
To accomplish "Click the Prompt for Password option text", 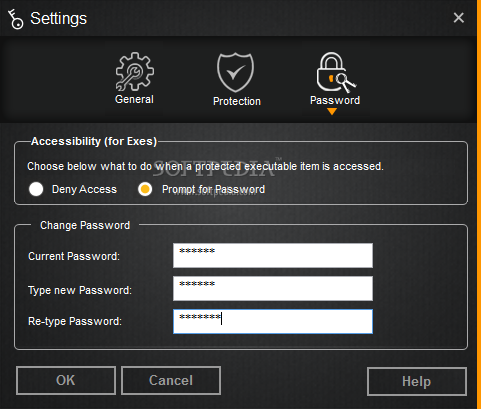I will [213, 189].
